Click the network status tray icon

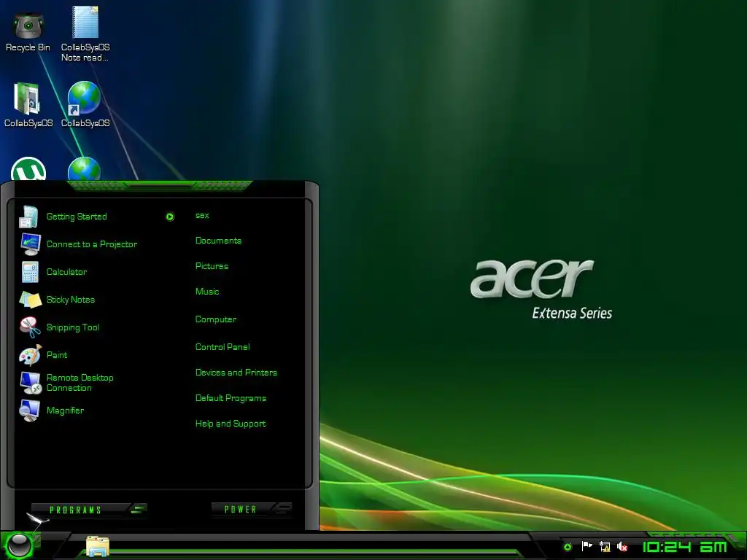point(605,546)
